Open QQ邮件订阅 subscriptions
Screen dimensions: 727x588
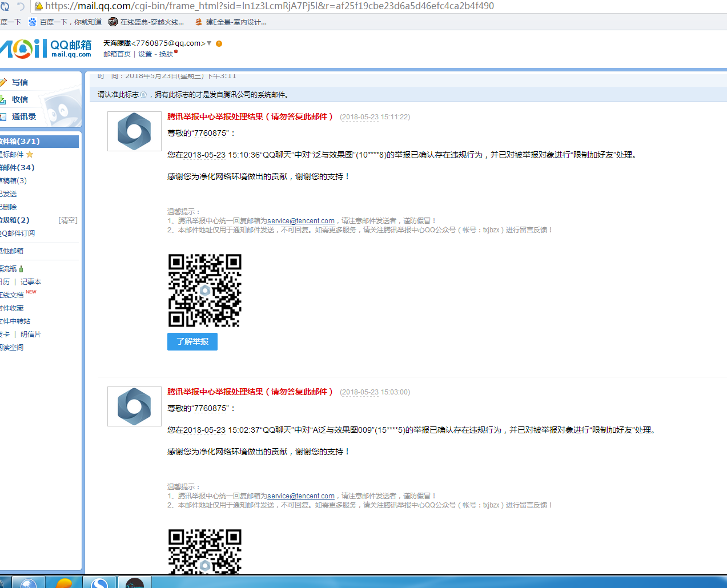click(x=18, y=233)
